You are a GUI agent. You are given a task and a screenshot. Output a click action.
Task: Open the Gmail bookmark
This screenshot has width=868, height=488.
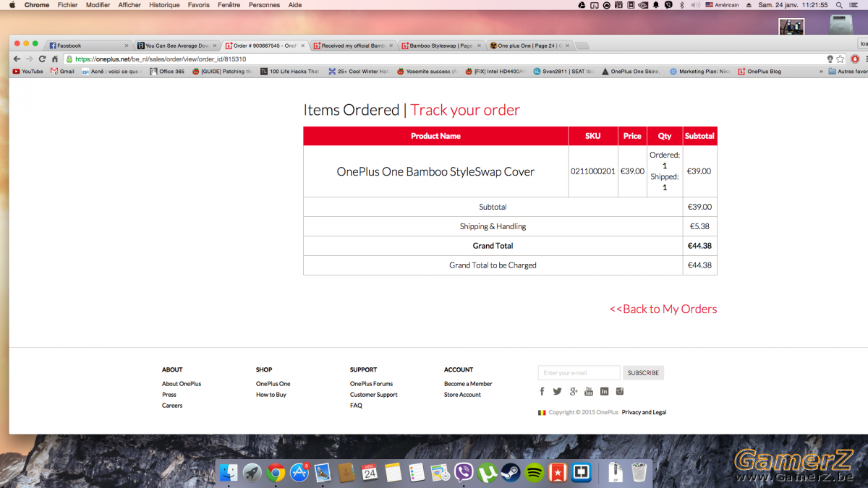click(x=62, y=72)
